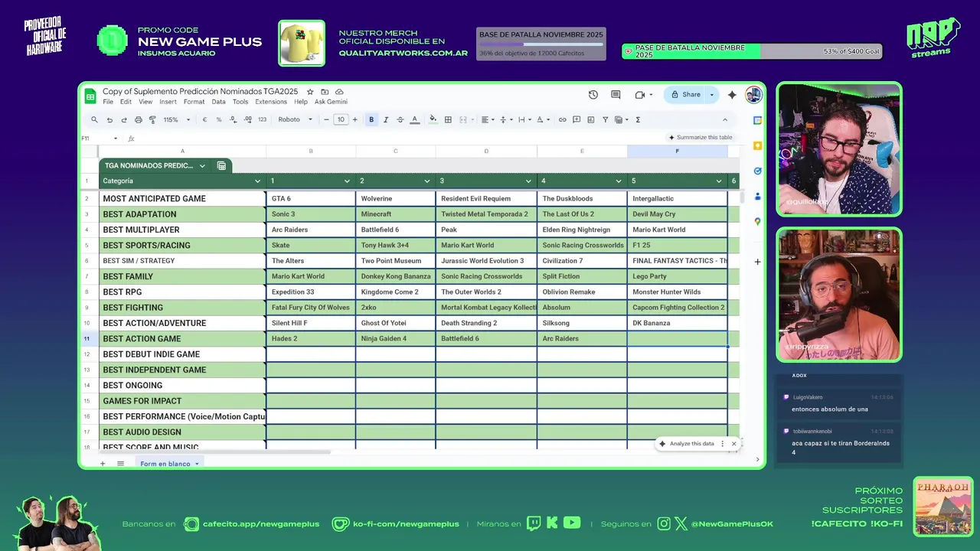The width and height of the screenshot is (980, 551).
Task: Open the Insert menu
Action: (168, 102)
